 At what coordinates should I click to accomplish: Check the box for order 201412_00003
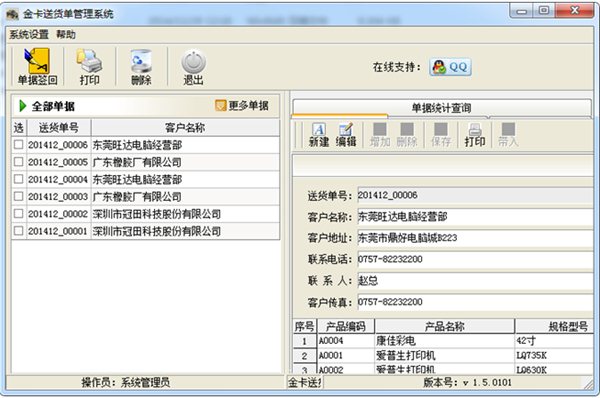tap(18, 196)
